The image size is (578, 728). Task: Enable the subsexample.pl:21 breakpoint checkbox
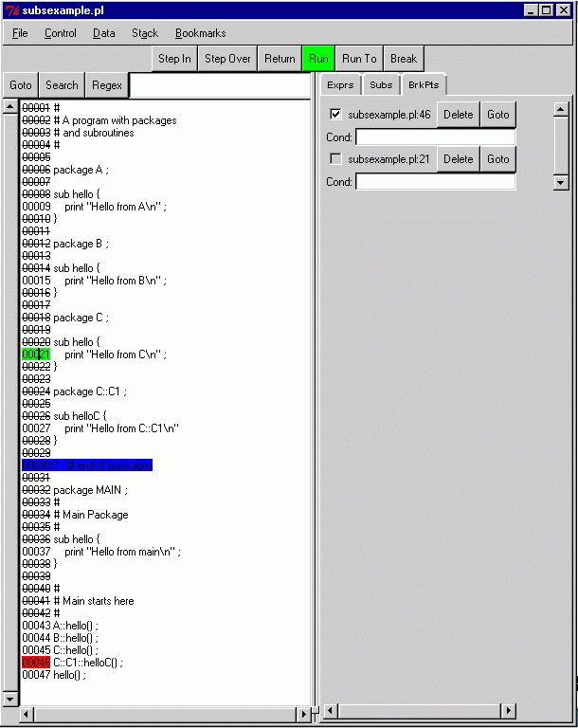click(335, 159)
